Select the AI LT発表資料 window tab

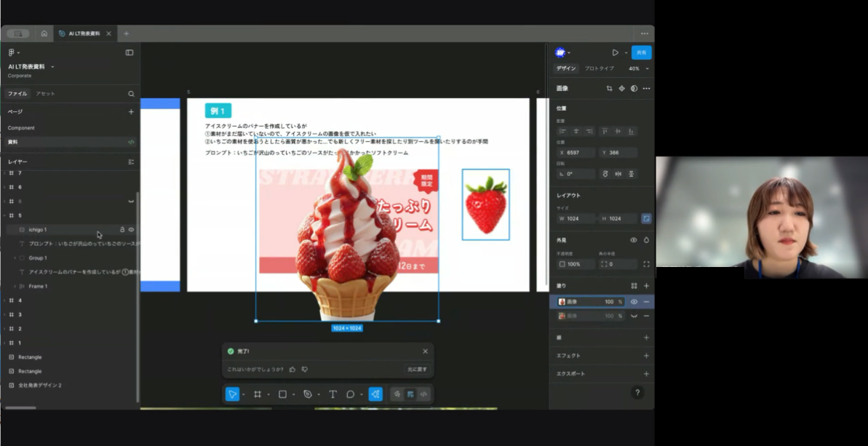point(84,33)
